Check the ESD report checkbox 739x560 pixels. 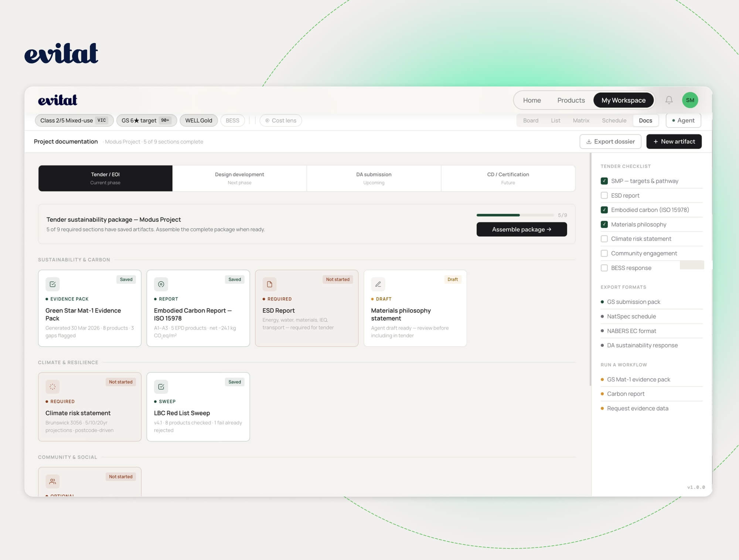tap(604, 196)
